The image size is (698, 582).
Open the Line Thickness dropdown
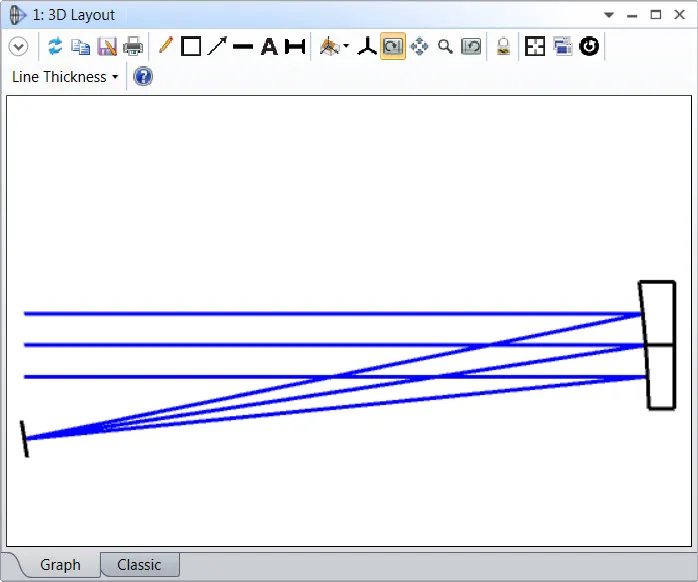point(65,77)
